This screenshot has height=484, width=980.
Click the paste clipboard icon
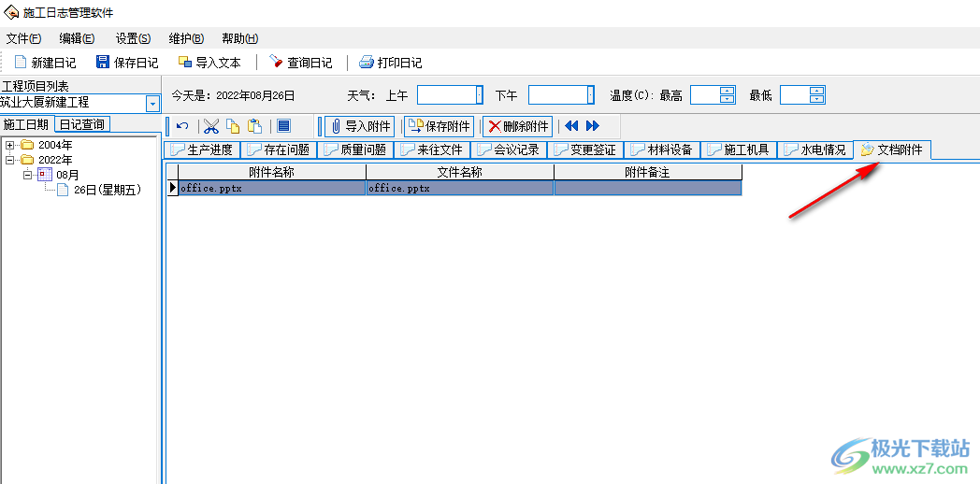(254, 126)
